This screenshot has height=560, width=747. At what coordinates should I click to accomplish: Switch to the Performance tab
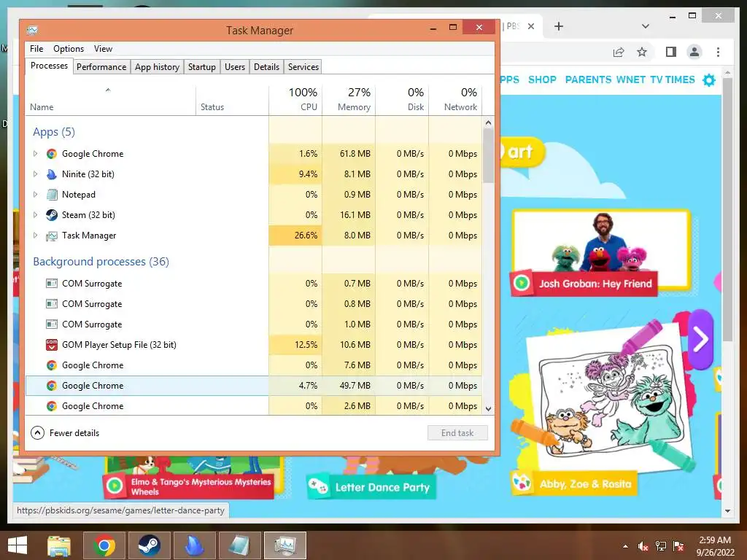click(x=101, y=66)
